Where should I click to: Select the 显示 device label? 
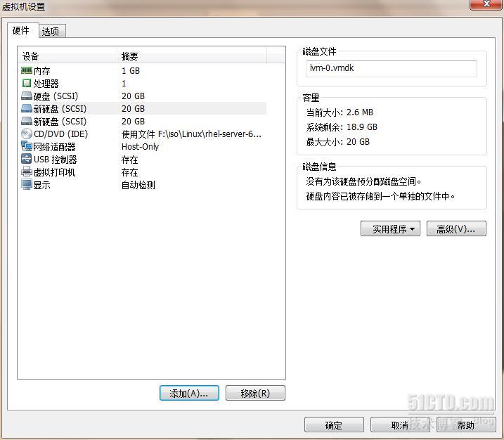pos(41,185)
